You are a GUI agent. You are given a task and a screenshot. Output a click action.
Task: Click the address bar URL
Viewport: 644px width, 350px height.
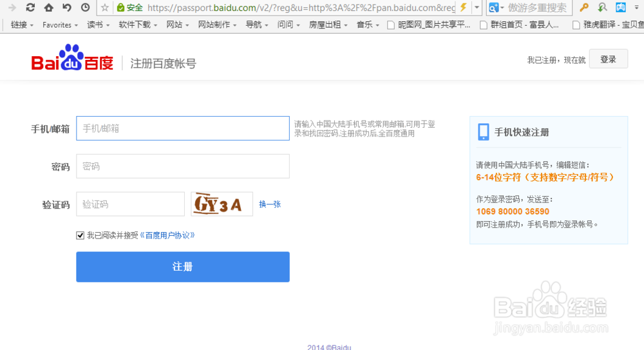click(301, 7)
